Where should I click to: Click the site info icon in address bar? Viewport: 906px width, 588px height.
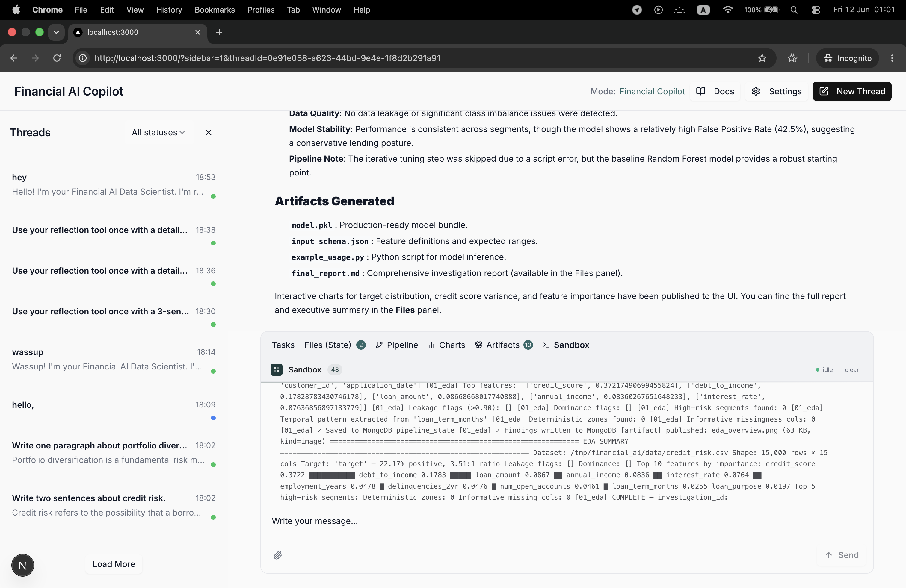coord(82,58)
